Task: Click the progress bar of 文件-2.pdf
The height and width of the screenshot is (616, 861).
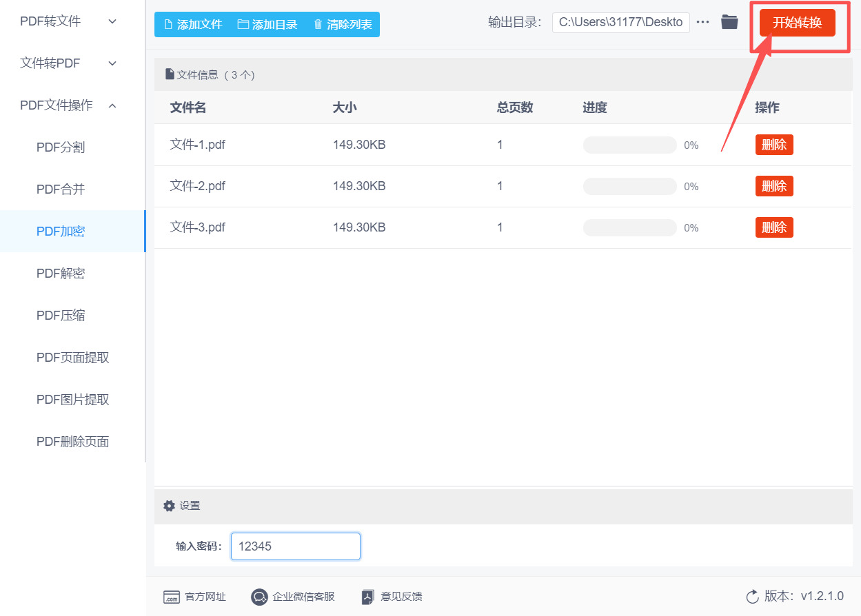Action: pos(630,186)
